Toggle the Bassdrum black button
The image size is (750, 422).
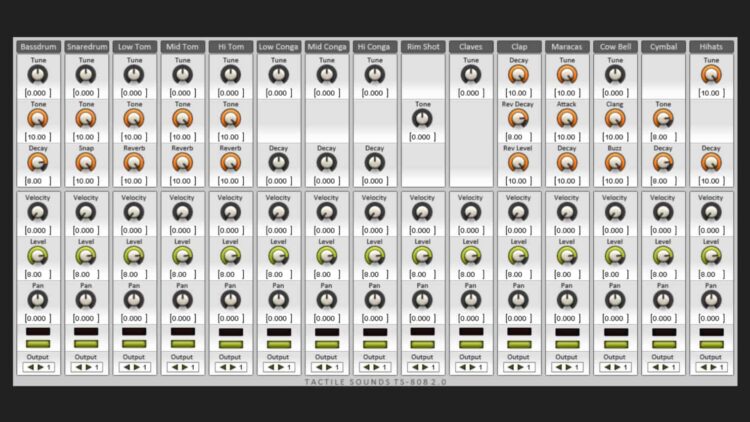[38, 331]
